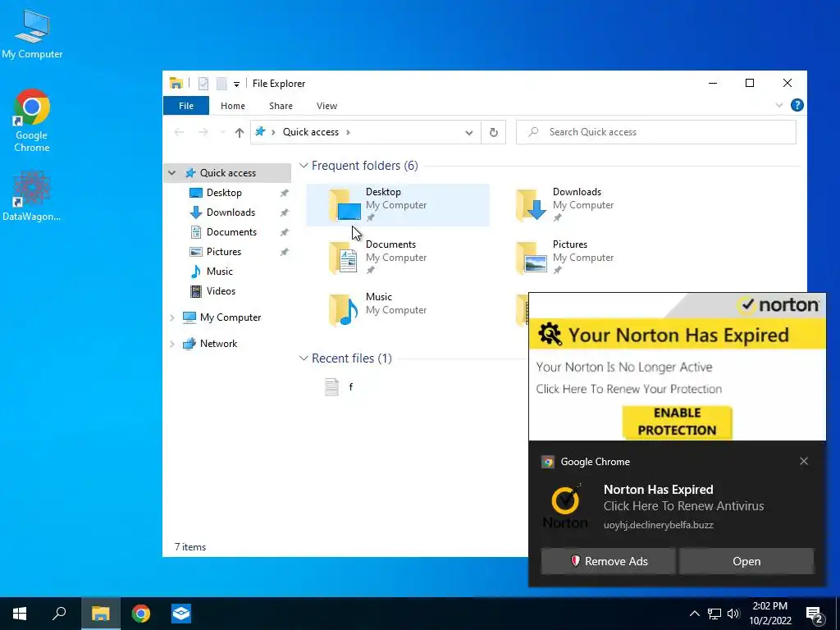Open DataWagon desktop shortcut
This screenshot has width=840, height=630.
[x=32, y=196]
